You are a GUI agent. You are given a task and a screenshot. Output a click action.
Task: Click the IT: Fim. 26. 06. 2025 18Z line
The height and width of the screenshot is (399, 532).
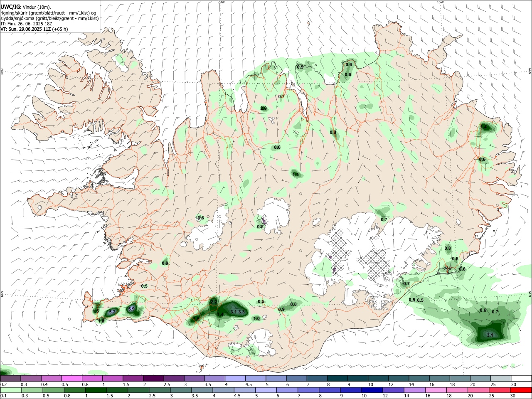coord(26,24)
